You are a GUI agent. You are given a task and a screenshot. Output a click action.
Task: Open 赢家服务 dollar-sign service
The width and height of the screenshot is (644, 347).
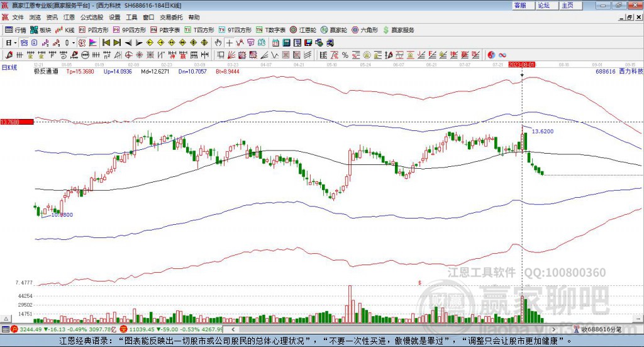pos(399,30)
